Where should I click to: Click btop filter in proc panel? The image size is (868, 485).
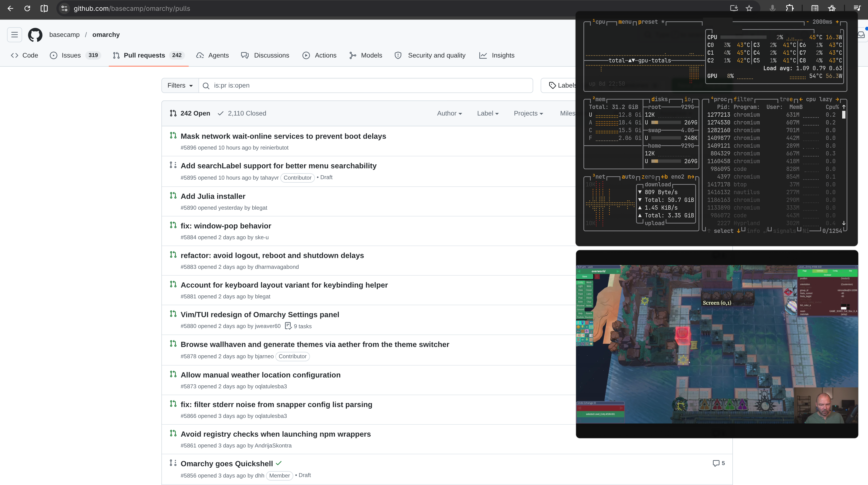click(743, 99)
